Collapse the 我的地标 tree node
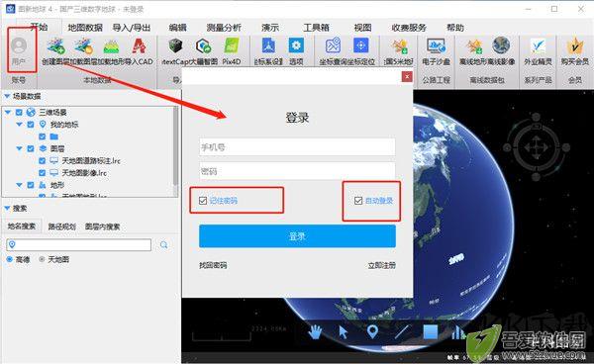Image resolution: width=594 pixels, height=364 pixels. pos(20,125)
